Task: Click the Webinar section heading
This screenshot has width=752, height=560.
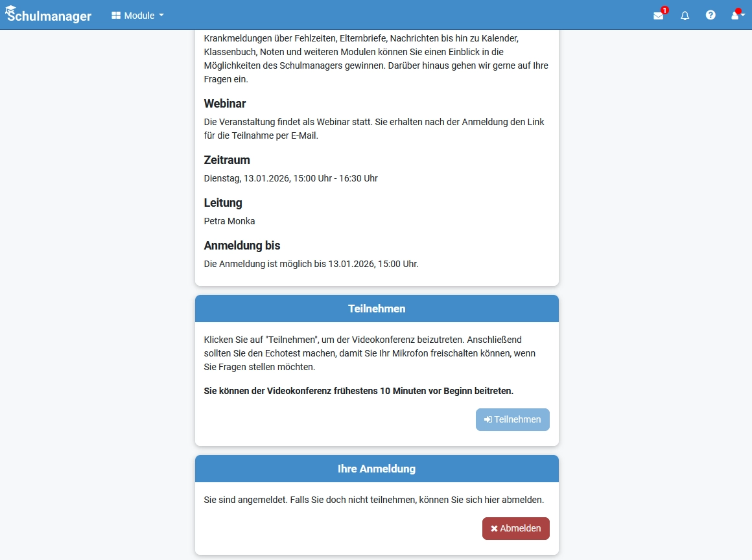Action: coord(225,104)
